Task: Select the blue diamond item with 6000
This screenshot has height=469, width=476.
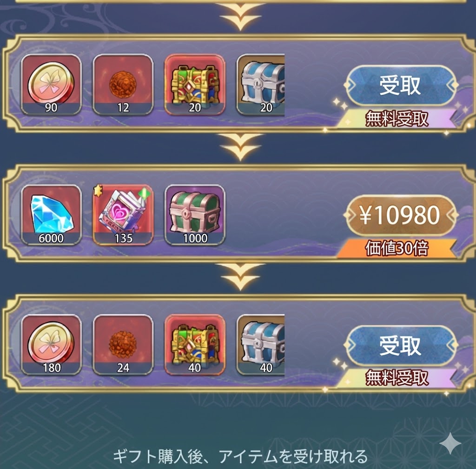Action: 51,215
